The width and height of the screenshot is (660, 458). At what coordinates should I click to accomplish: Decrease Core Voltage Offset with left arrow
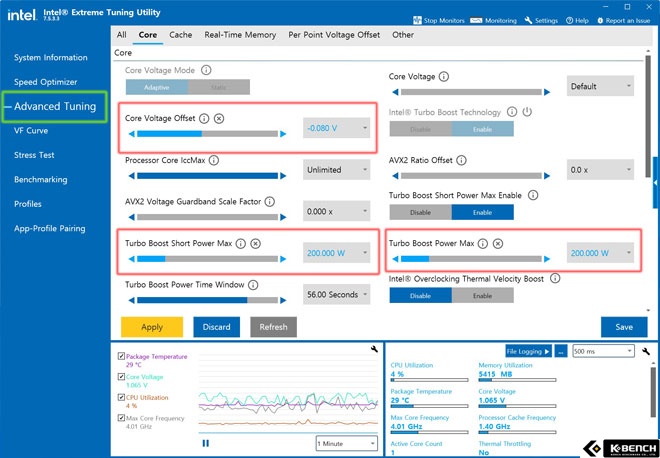(x=132, y=134)
